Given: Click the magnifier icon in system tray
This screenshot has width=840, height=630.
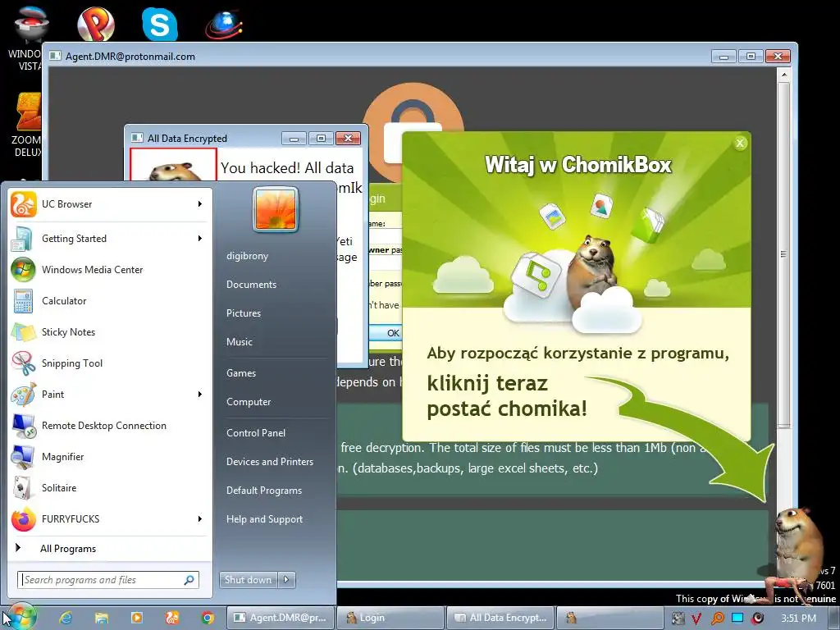Looking at the screenshot, I should [717, 618].
